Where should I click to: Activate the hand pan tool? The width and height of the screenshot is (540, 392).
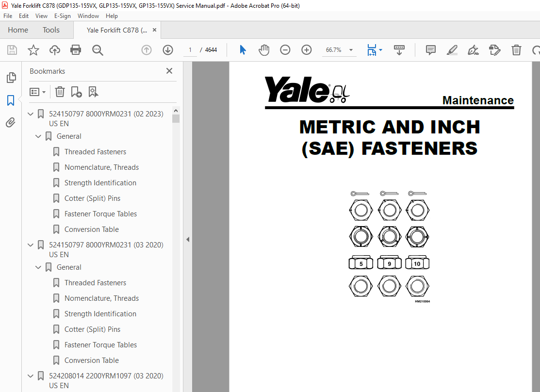pos(264,50)
